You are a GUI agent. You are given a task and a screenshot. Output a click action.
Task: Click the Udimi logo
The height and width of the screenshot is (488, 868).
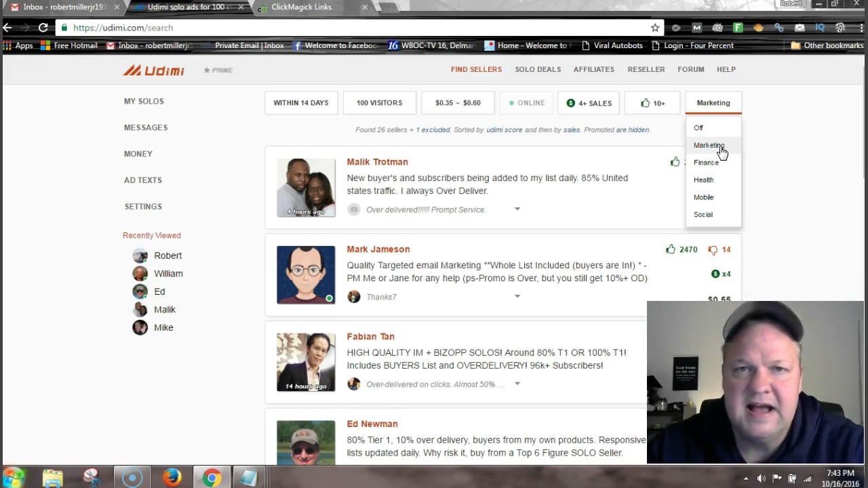tap(153, 70)
